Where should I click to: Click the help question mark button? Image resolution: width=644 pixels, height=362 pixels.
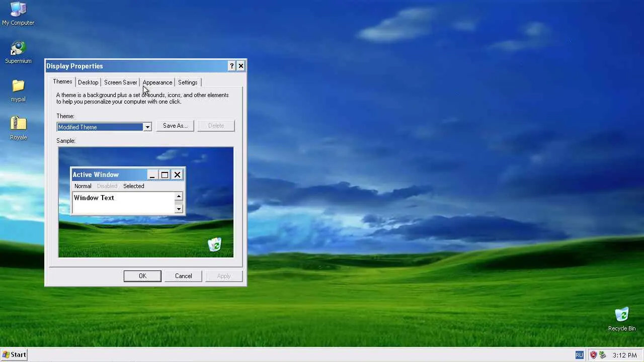coord(231,66)
